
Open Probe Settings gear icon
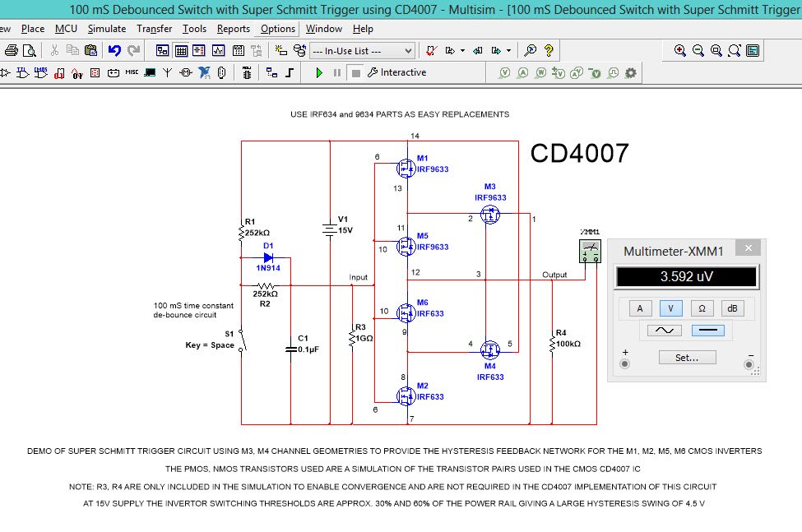(x=631, y=72)
